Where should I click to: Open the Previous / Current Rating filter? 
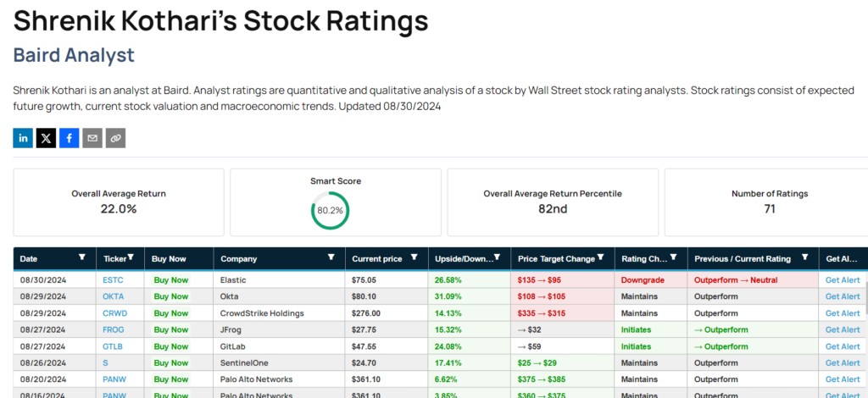tap(806, 257)
